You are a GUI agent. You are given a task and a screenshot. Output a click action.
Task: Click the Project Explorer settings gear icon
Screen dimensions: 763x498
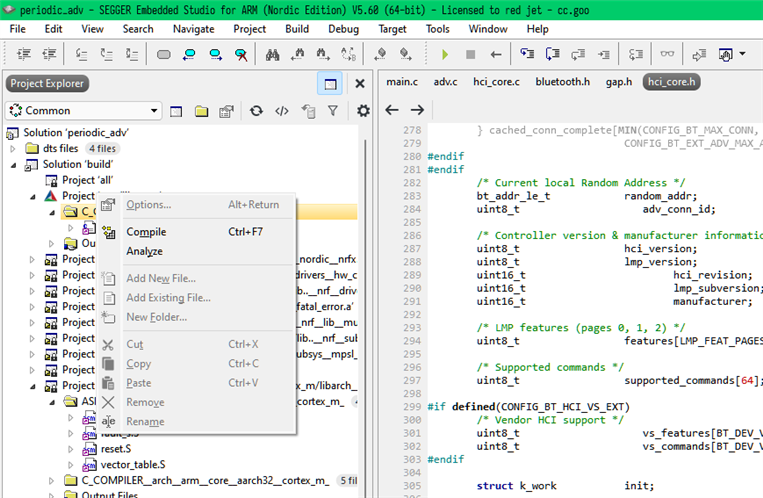(362, 111)
